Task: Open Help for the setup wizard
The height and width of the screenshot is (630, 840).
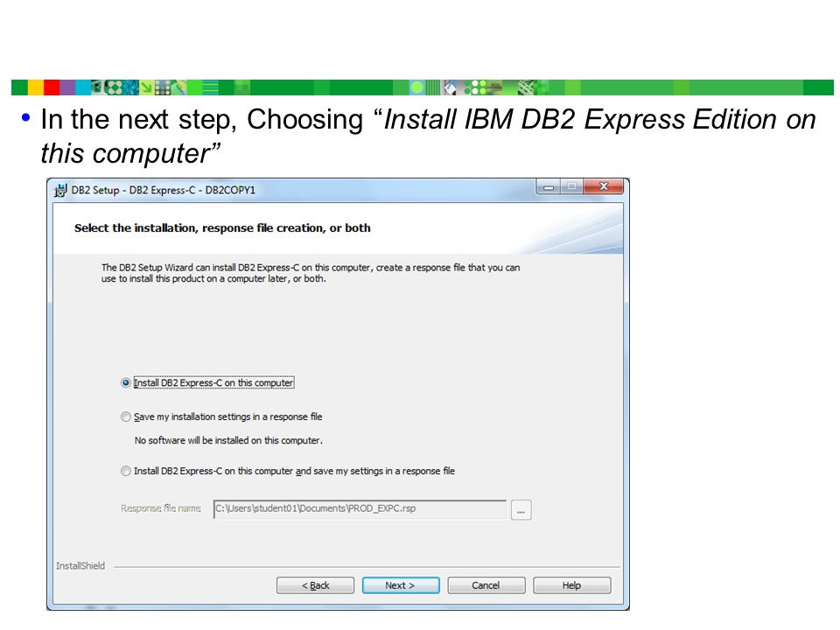Action: (x=571, y=585)
